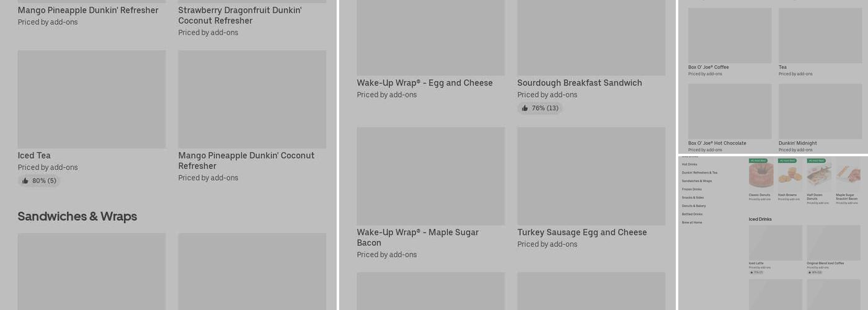
Task: Click the thumbs-up icon under Original Blend Iced Coffee
Action: [x=809, y=272]
